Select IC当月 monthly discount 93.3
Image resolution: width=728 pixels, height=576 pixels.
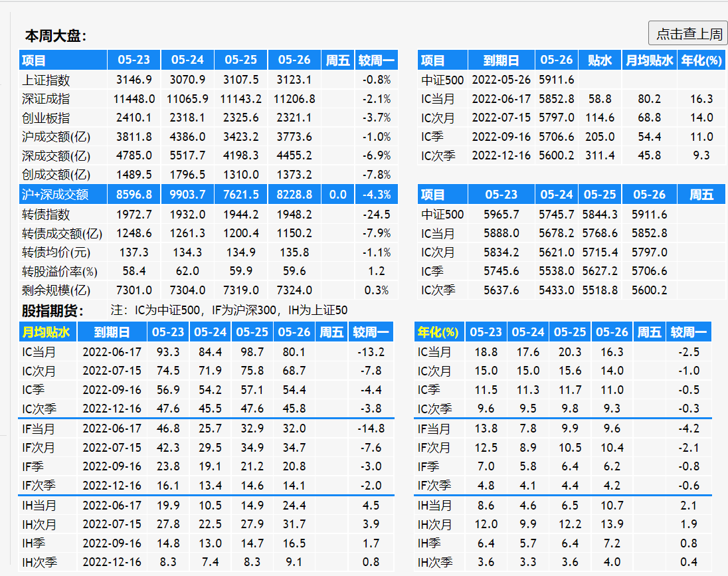pos(168,352)
